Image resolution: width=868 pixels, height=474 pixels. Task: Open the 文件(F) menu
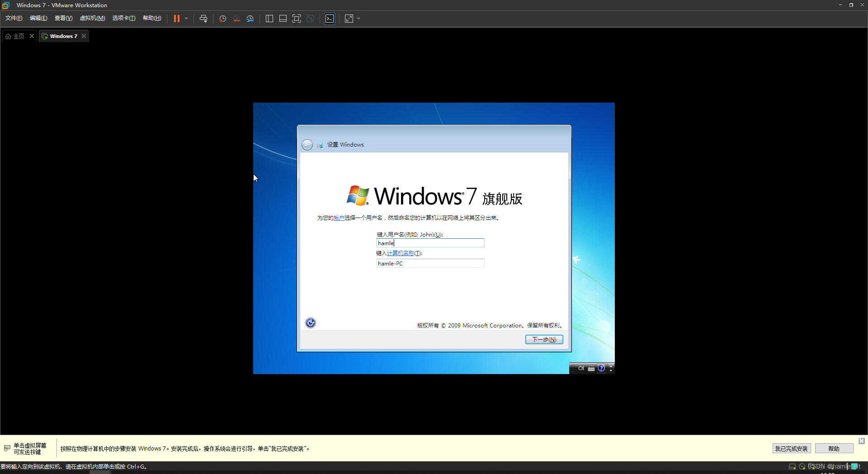pos(14,18)
